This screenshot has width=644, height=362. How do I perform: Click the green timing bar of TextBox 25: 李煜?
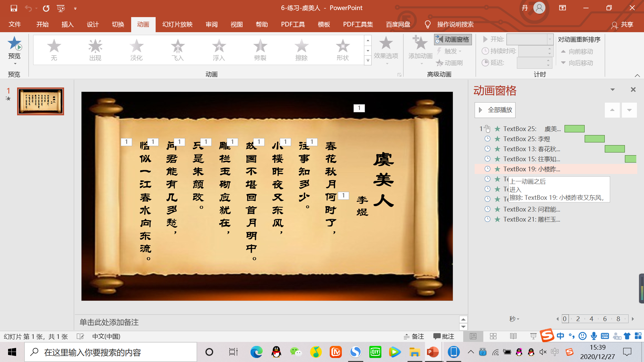595,139
